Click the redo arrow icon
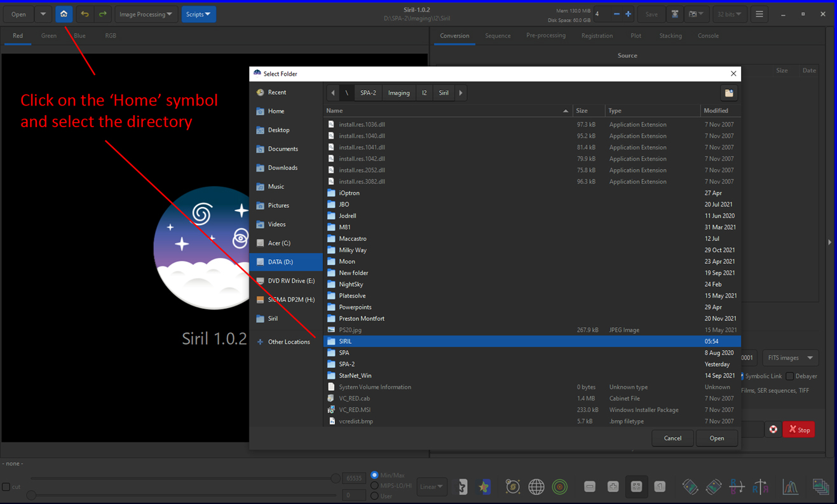This screenshot has width=837, height=504. pyautogui.click(x=102, y=14)
